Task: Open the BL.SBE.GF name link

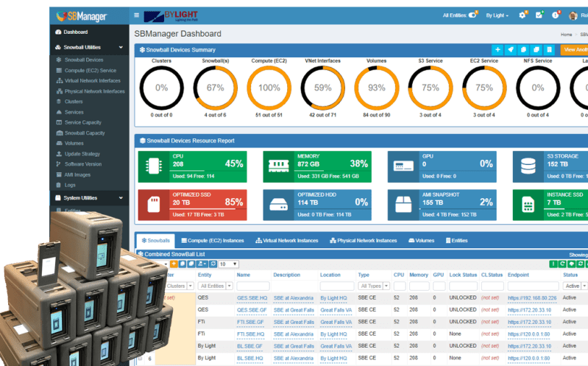Action: point(249,346)
